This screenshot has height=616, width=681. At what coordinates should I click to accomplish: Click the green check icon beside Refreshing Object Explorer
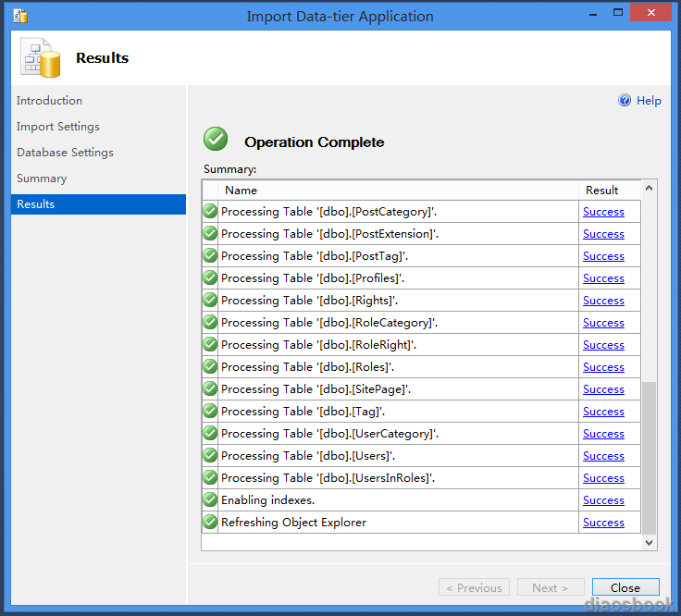(x=210, y=523)
